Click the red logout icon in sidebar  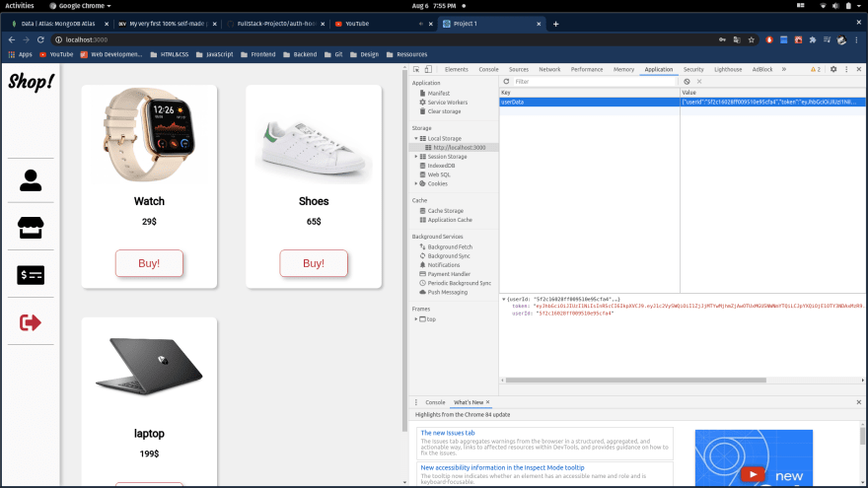[31, 322]
